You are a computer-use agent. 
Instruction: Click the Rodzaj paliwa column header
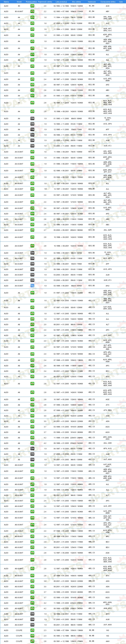(31, 2)
